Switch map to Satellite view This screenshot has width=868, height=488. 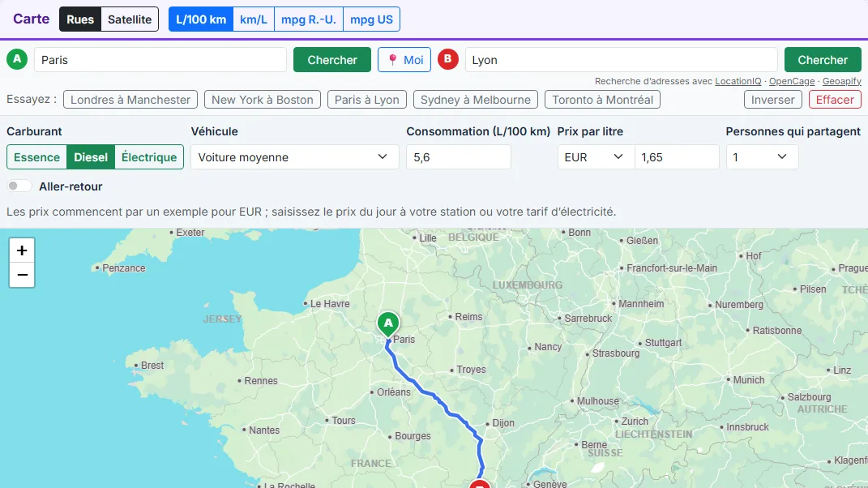(x=130, y=19)
